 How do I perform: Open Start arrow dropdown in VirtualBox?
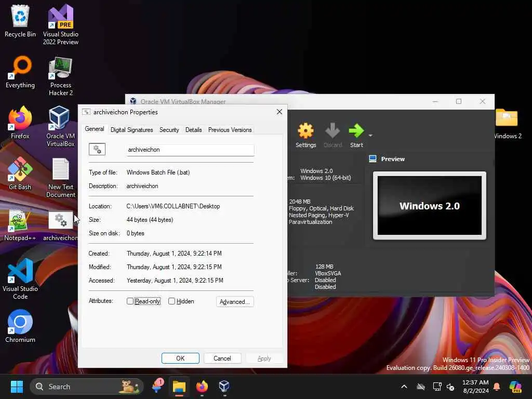tap(370, 136)
